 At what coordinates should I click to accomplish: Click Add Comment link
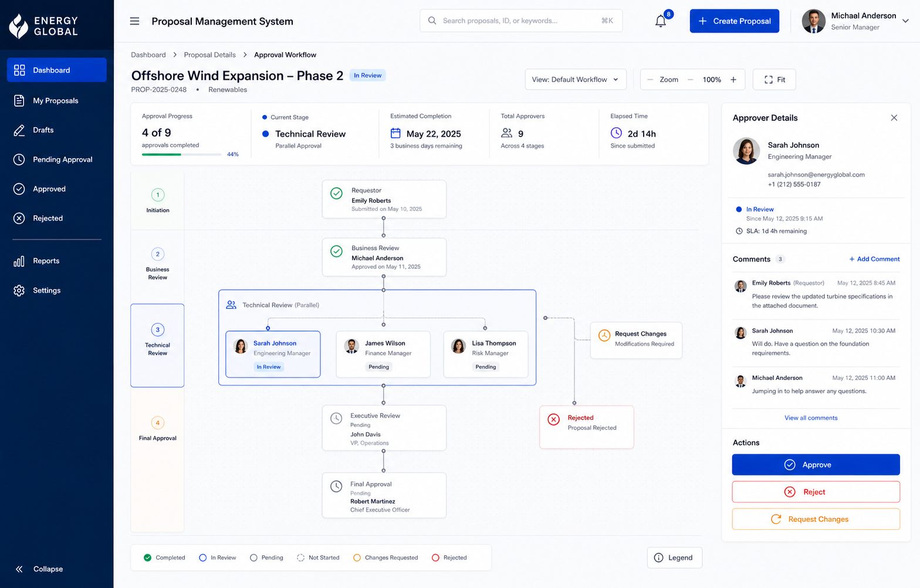pyautogui.click(x=874, y=259)
